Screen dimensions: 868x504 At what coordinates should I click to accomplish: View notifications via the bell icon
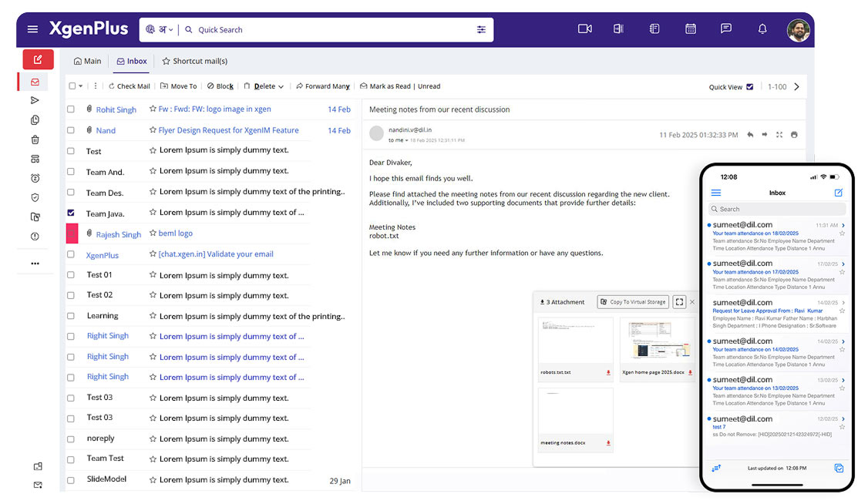pos(762,29)
